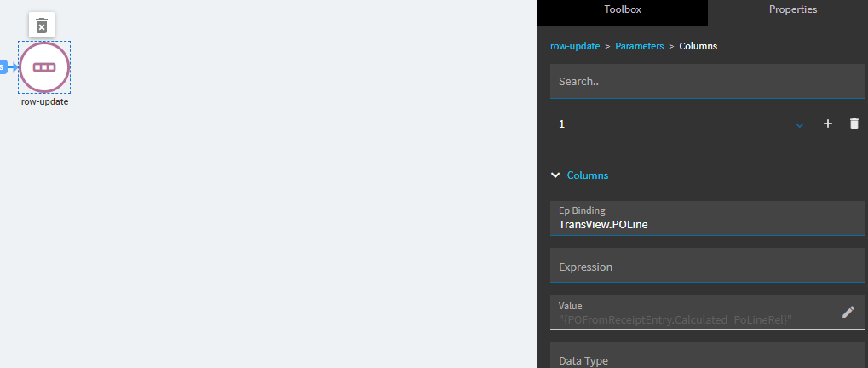Collapse the Columns section chevron
The width and height of the screenshot is (868, 368).
pyautogui.click(x=556, y=175)
